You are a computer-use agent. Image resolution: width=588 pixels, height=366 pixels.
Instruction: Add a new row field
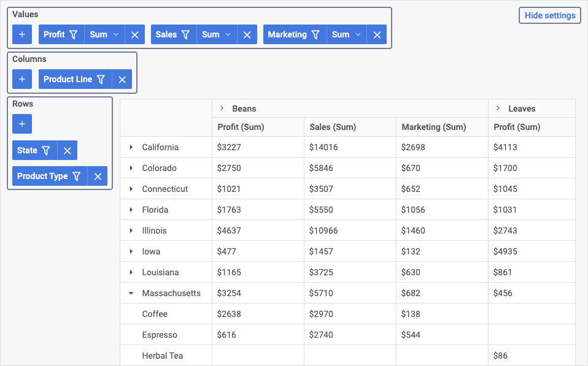(22, 124)
